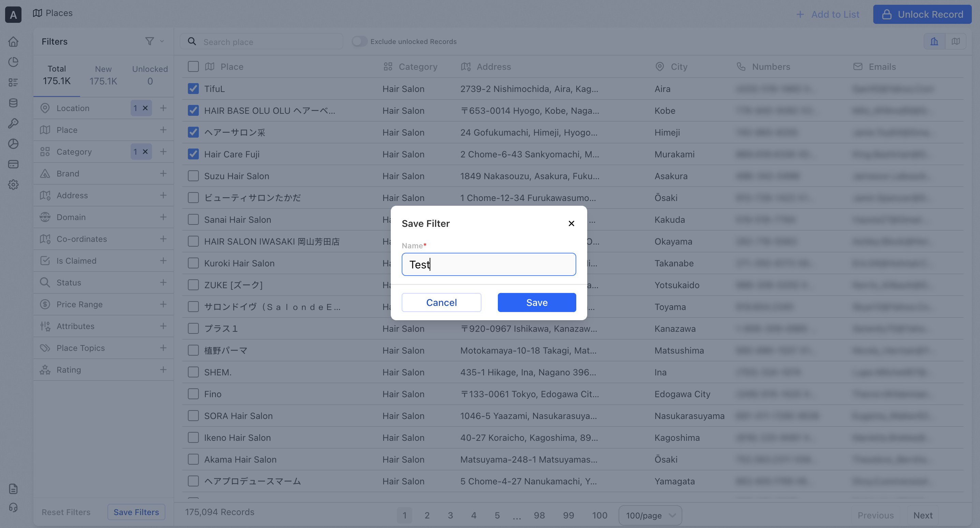Screen dimensions: 980x528
Task: Close the Save Filter dialog
Action: tap(571, 223)
